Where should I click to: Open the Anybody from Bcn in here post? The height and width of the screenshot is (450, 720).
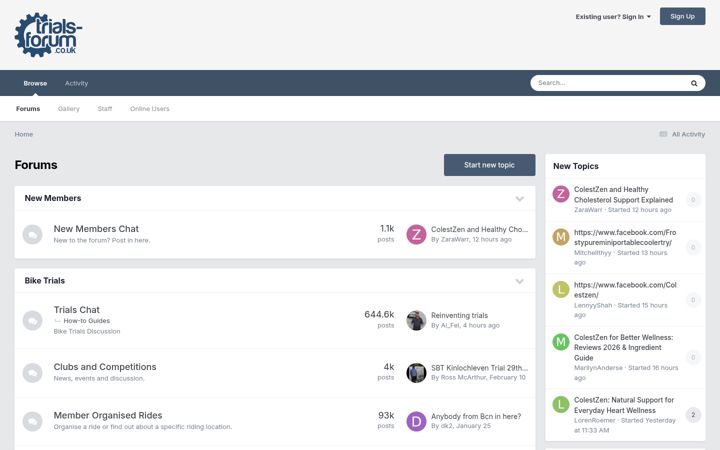(476, 416)
